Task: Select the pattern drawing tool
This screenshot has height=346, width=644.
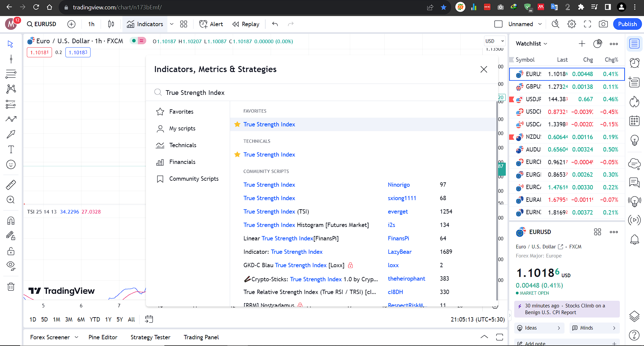Action: pyautogui.click(x=11, y=89)
